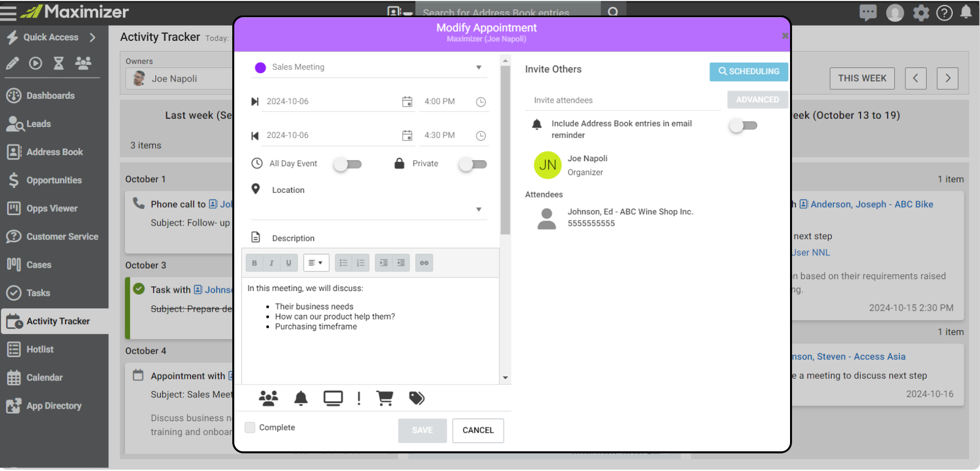Click the reminder bell icon at bottom
Image resolution: width=980 pixels, height=471 pixels.
pos(301,398)
